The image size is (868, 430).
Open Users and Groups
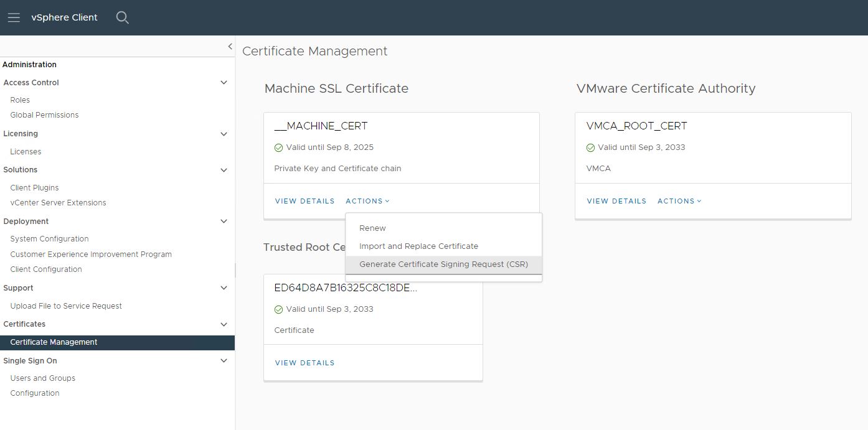[42, 378]
